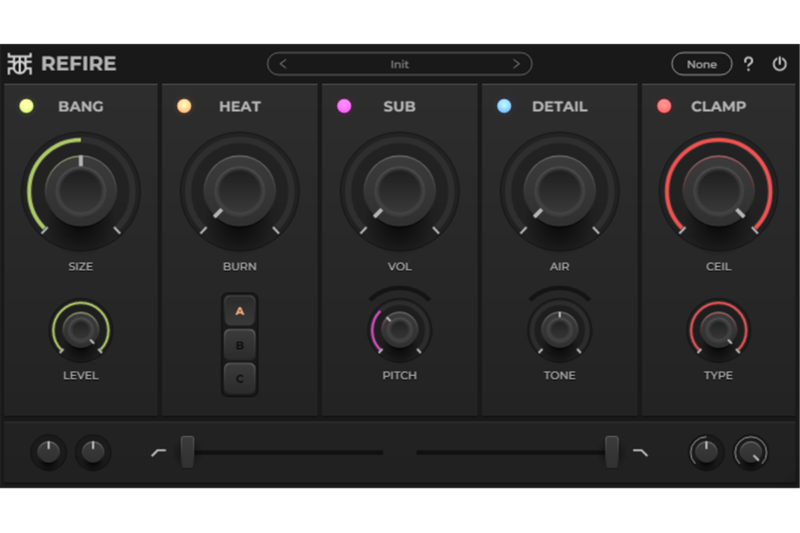Viewport: 800px width, 533px height.
Task: Disable the HEAT module orange indicator
Action: [x=184, y=106]
